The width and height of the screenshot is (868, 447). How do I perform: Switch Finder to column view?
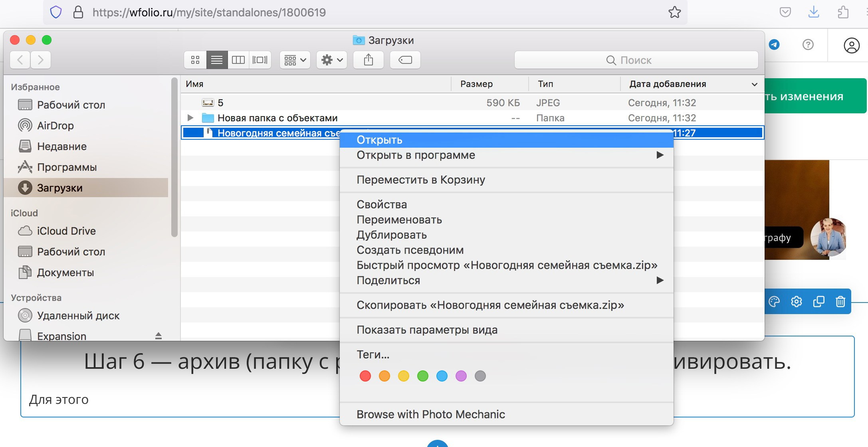point(238,60)
